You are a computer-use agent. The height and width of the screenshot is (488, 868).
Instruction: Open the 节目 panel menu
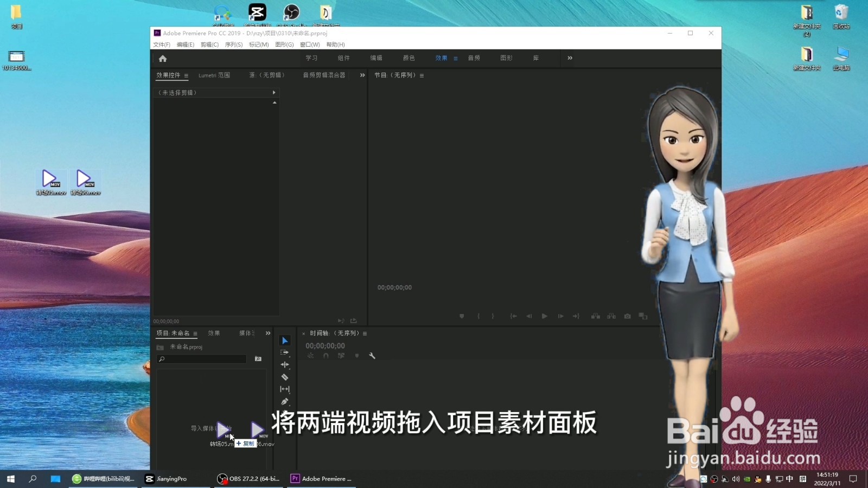(422, 75)
